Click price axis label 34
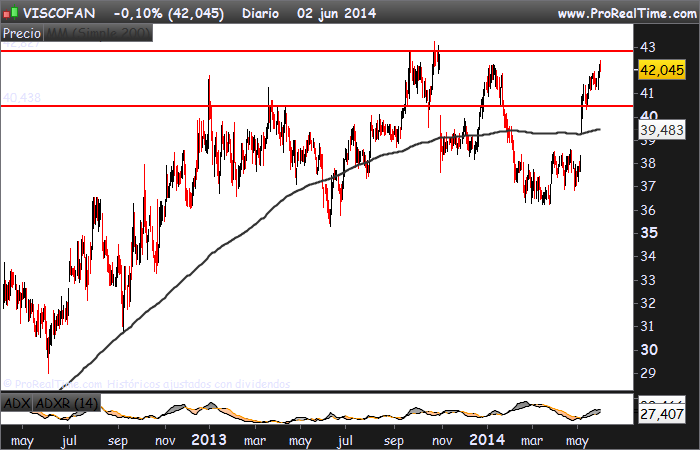 point(648,256)
